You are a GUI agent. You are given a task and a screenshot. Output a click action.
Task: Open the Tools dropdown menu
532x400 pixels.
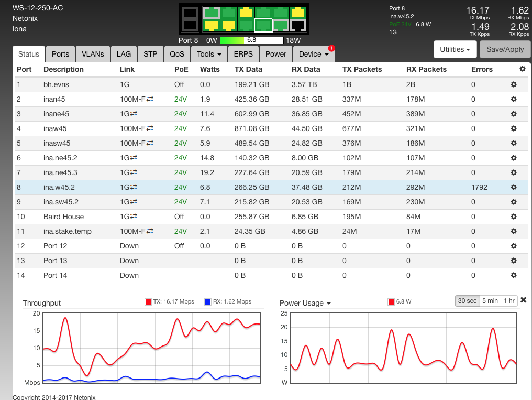(x=209, y=54)
